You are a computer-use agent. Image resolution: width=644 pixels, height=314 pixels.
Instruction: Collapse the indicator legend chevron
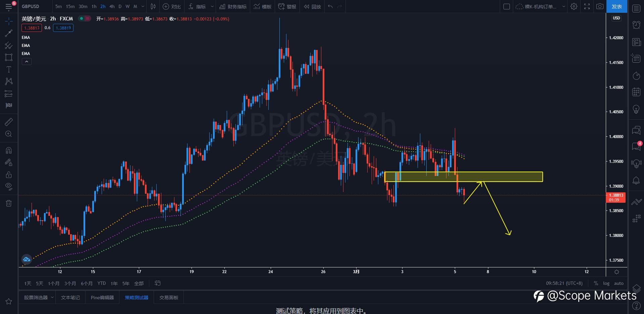[x=26, y=62]
